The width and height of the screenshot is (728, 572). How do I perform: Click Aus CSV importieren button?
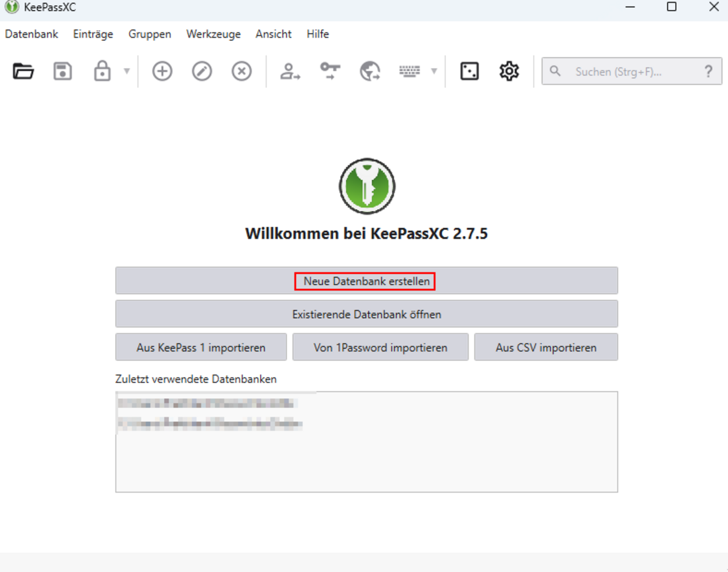pos(546,347)
